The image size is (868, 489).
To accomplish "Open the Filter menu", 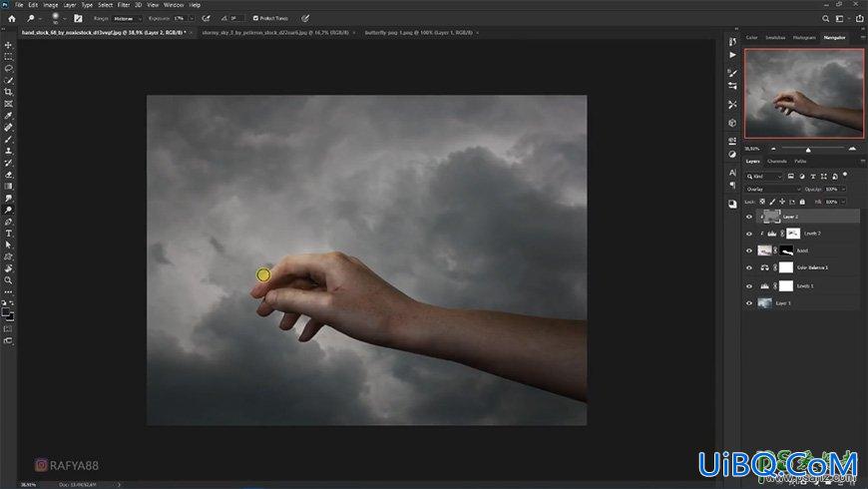I will tap(124, 4).
